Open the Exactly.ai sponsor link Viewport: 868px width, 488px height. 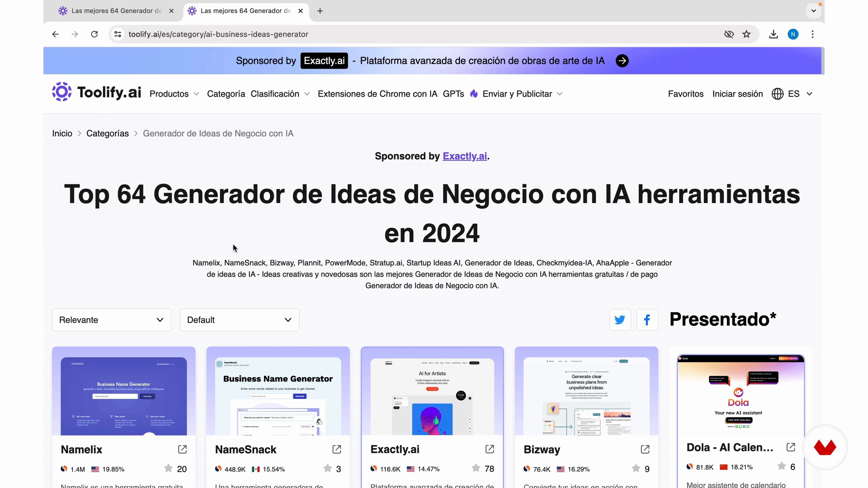pyautogui.click(x=465, y=156)
